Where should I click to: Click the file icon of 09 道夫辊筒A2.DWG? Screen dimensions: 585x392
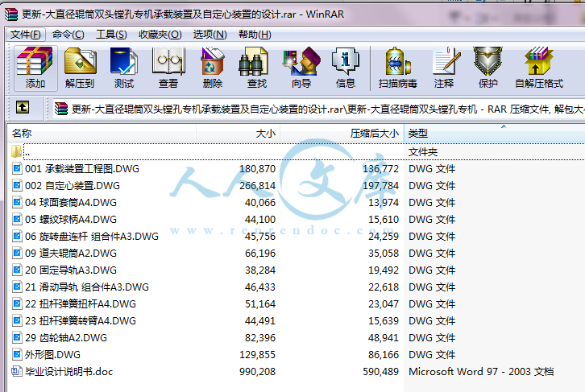pyautogui.click(x=17, y=253)
